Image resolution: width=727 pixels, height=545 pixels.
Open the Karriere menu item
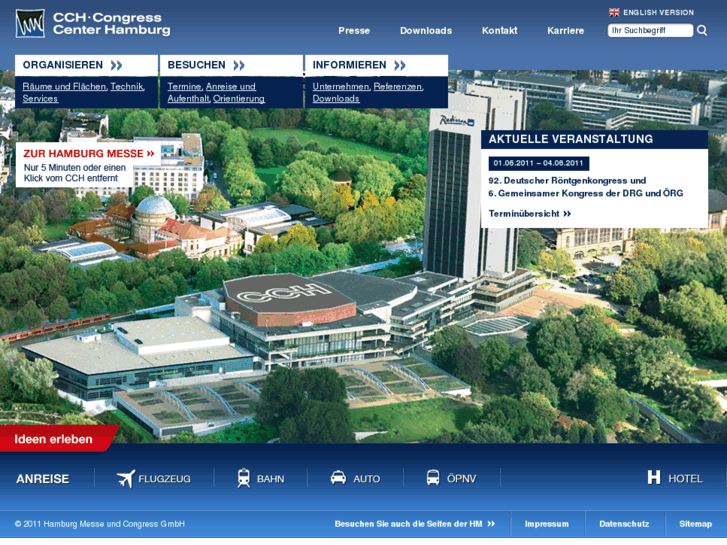coord(565,31)
